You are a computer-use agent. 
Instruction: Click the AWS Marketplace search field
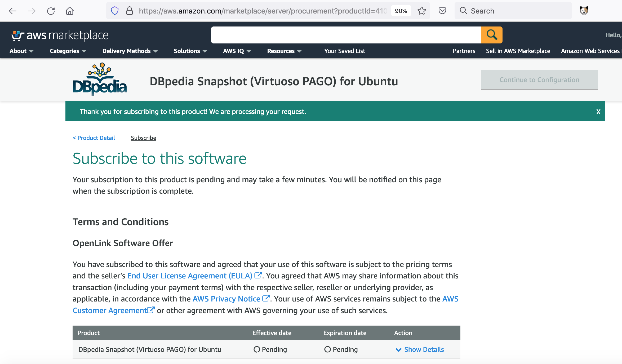coord(346,35)
